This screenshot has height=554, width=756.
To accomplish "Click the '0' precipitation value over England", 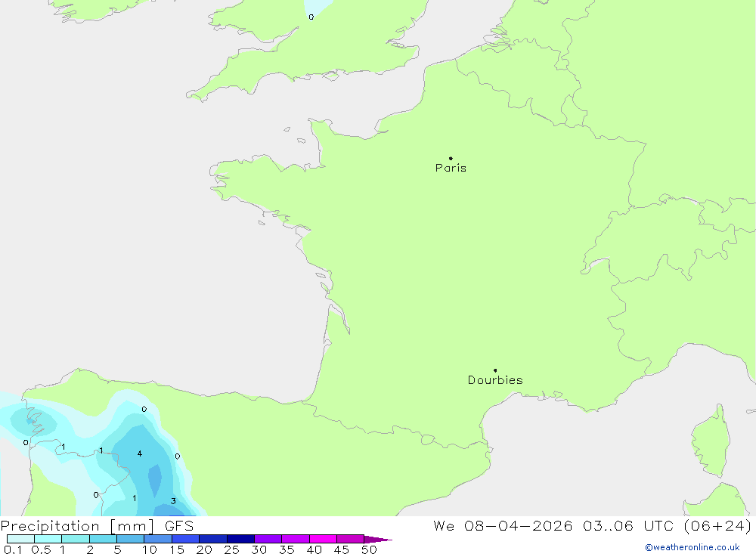I will click(x=311, y=17).
